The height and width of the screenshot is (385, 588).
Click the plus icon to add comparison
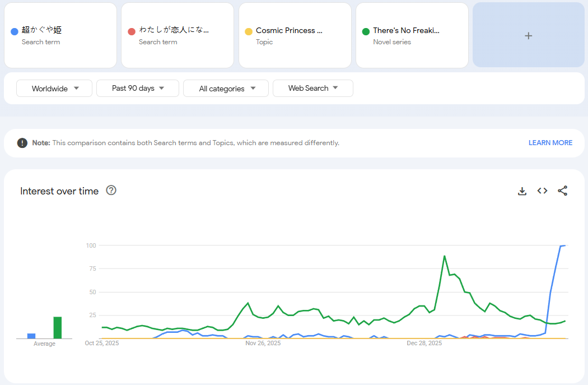[x=529, y=36]
